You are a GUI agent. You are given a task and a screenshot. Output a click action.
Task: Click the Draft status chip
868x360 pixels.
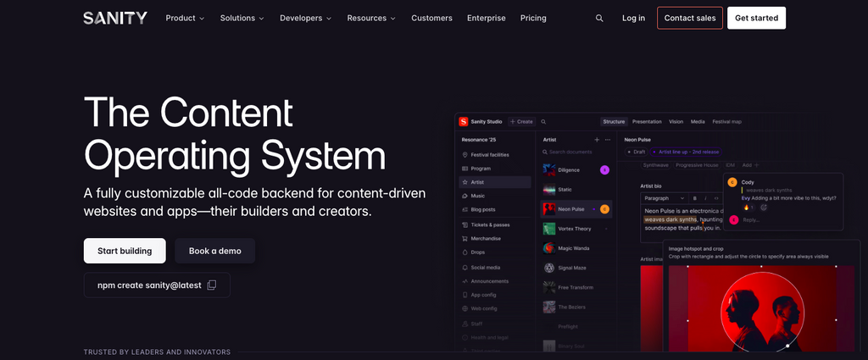636,152
